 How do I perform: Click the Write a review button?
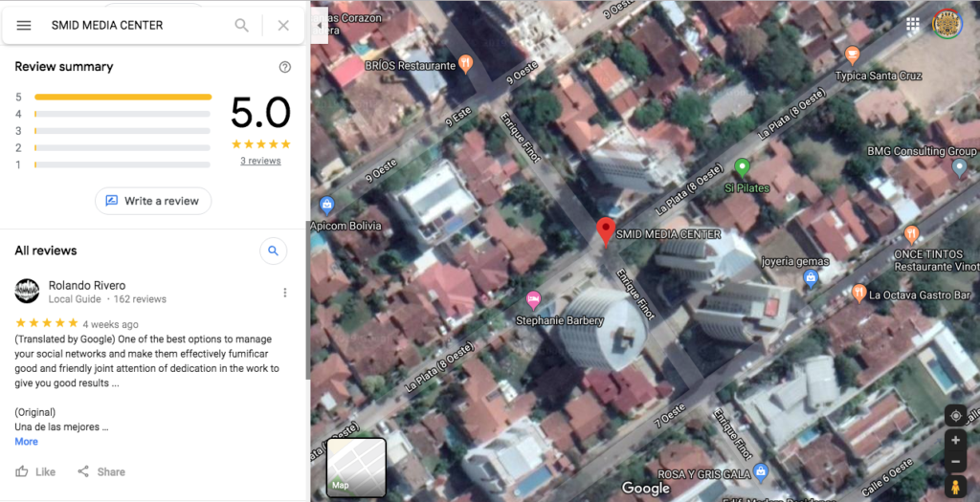tap(153, 201)
